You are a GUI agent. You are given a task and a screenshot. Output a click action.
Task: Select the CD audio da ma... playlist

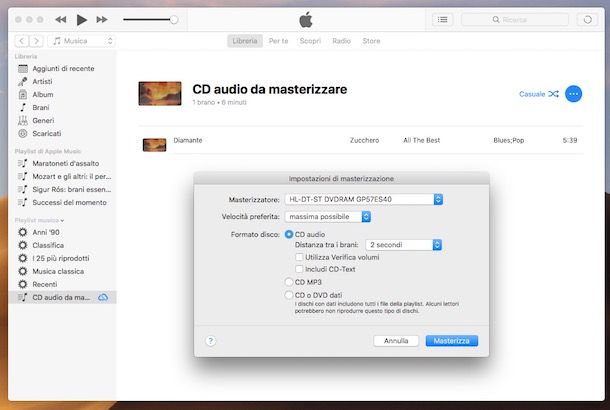[62, 297]
